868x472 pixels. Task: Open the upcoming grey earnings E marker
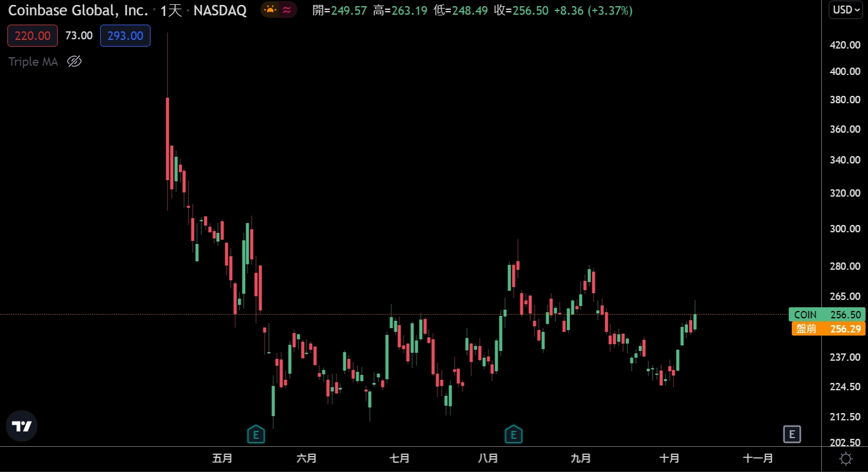(792, 435)
